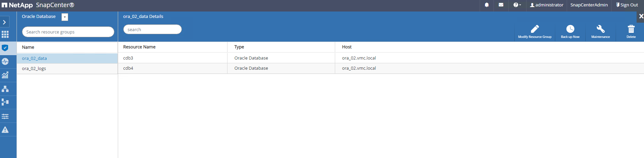Click the Name column header
Image resolution: width=644 pixels, height=158 pixels.
click(28, 47)
